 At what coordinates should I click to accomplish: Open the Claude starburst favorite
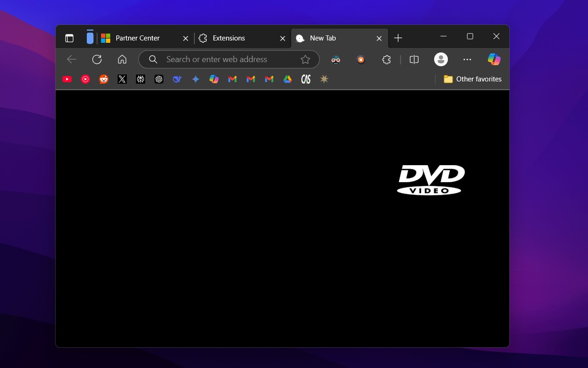coord(324,79)
